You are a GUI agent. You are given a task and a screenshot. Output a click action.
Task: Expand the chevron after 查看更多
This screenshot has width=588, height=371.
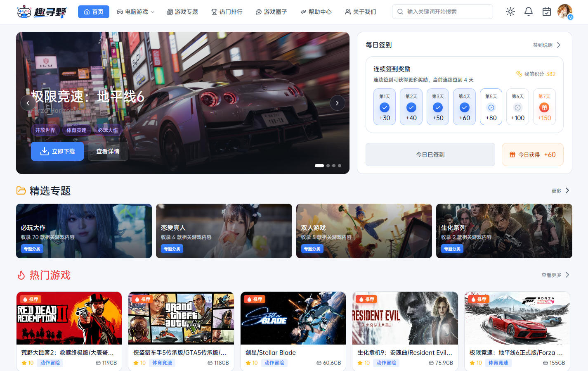click(x=567, y=275)
